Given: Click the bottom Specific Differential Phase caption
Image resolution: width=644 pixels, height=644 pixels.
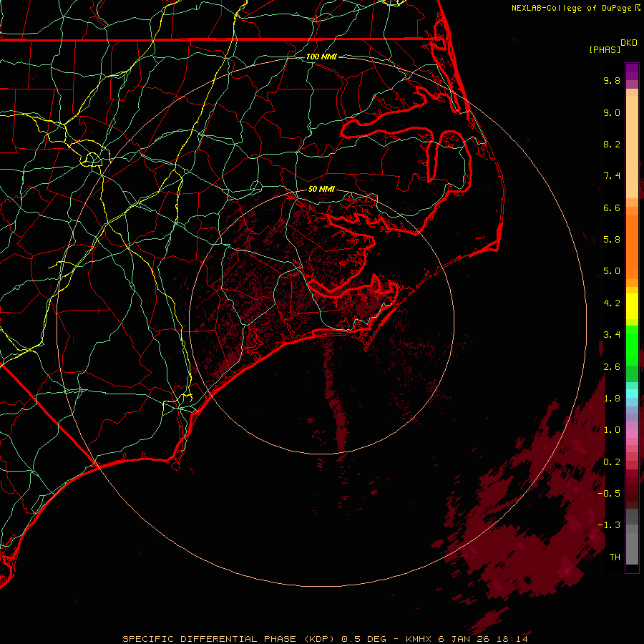Looking at the screenshot, I should tap(325, 639).
